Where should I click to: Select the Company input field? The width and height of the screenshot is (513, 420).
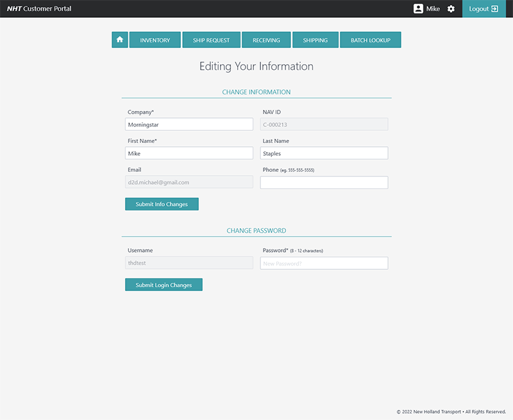(189, 124)
